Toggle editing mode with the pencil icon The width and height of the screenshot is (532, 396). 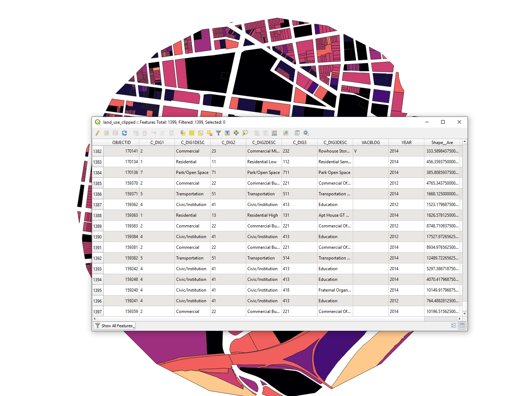[97, 133]
